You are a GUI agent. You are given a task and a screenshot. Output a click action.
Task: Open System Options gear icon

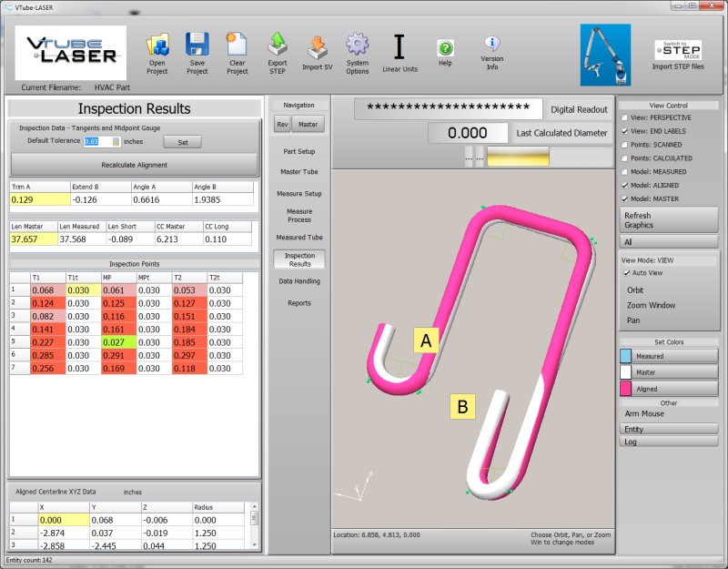point(358,46)
